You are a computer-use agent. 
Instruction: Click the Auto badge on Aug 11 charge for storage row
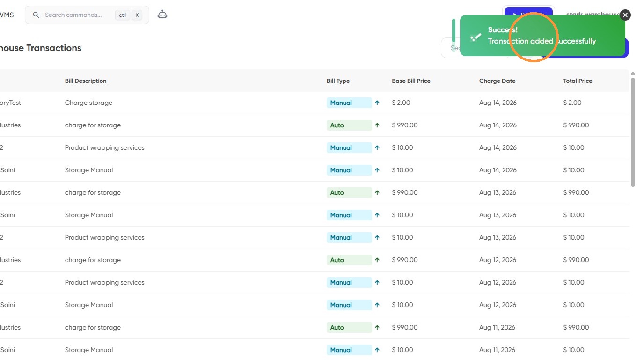349,327
